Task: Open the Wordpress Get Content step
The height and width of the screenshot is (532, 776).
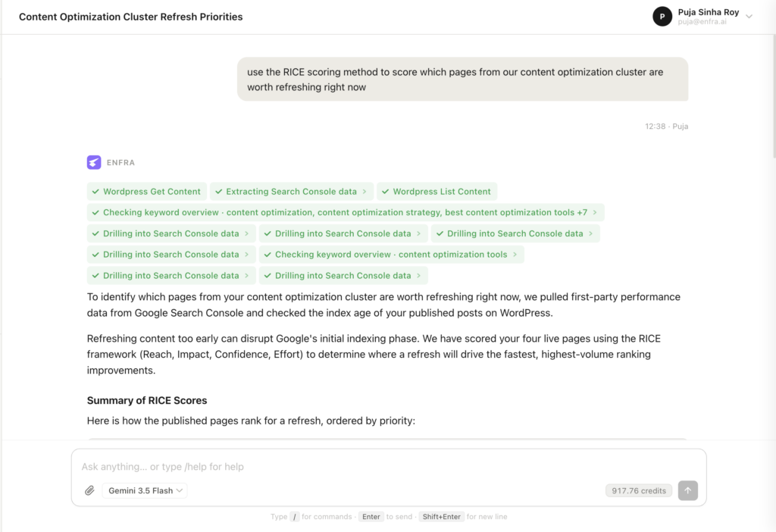Action: click(147, 192)
